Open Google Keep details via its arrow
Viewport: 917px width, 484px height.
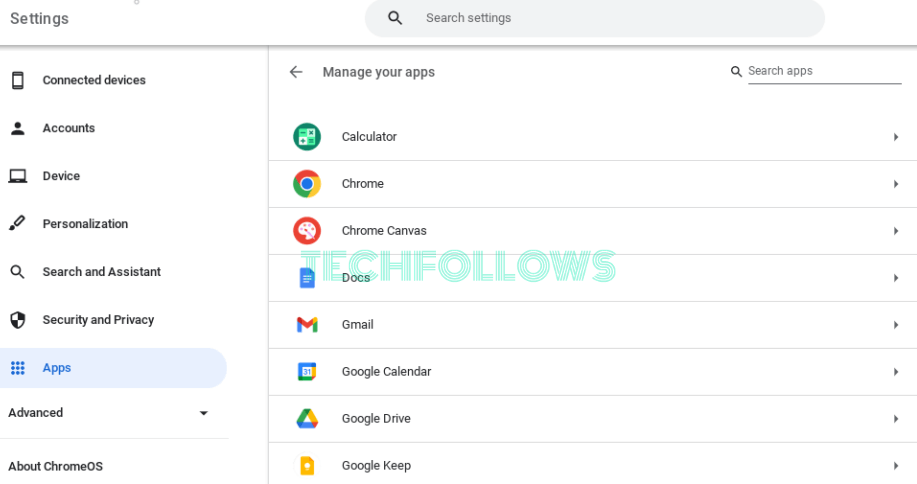click(x=896, y=465)
